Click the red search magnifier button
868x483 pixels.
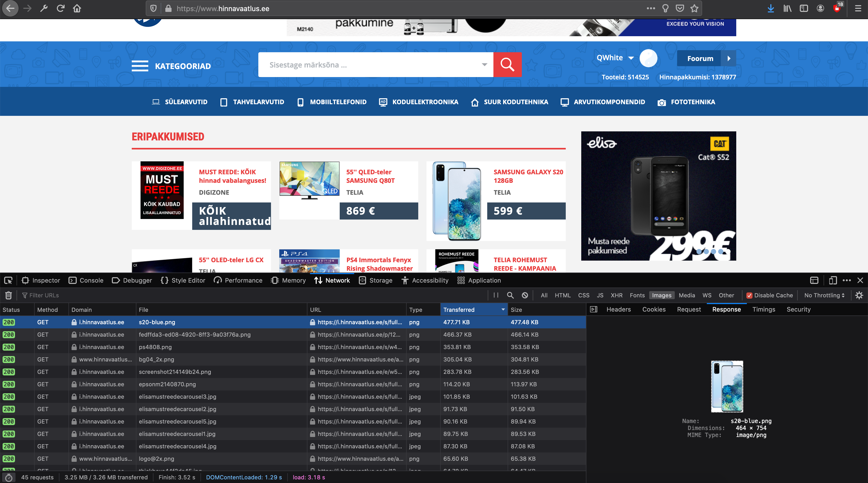coord(507,64)
